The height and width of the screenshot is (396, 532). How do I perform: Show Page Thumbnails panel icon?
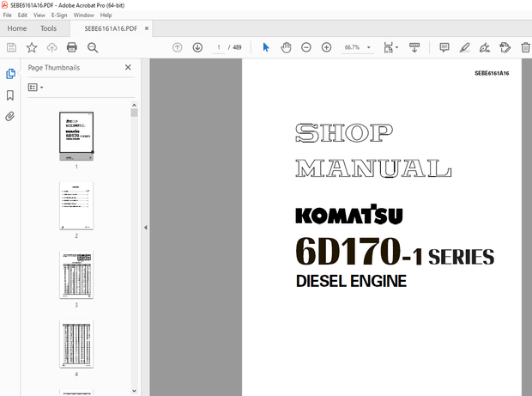[10, 74]
